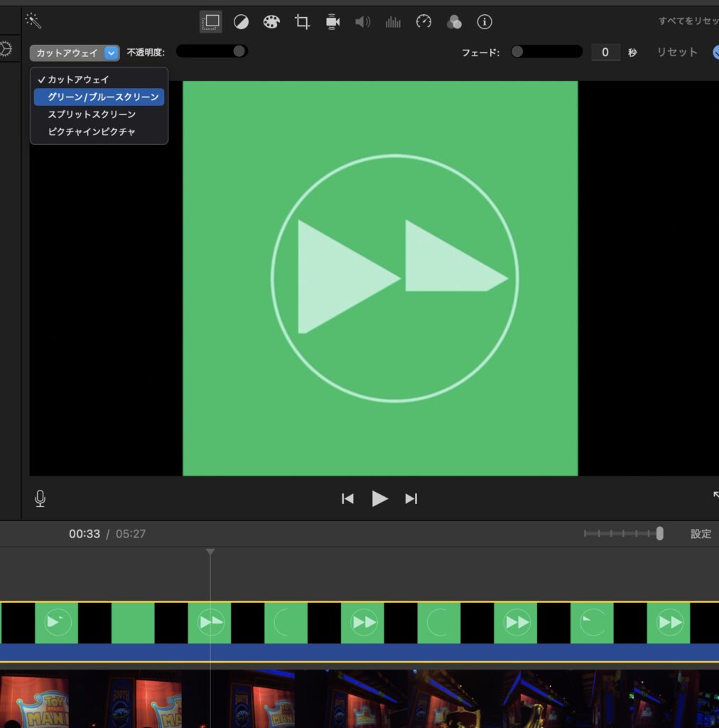Select the video overlay settings icon

coord(210,21)
